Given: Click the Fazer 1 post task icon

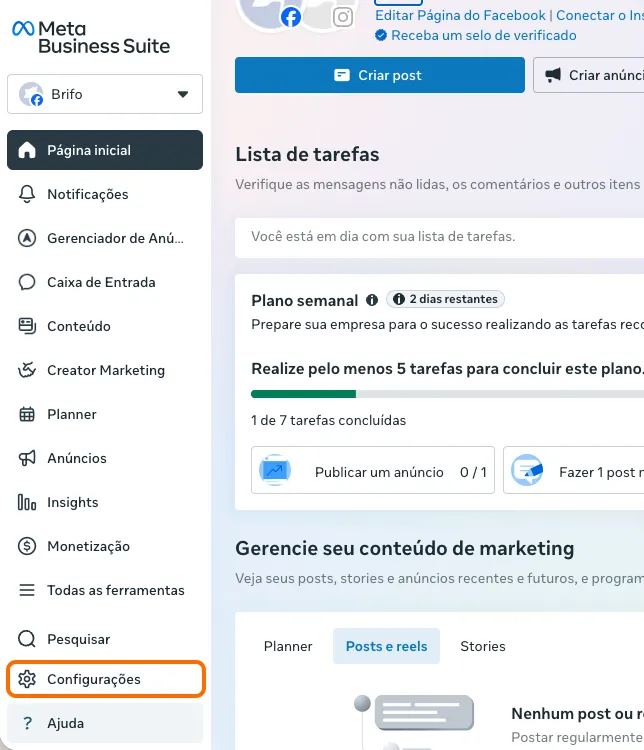Looking at the screenshot, I should click(x=527, y=470).
